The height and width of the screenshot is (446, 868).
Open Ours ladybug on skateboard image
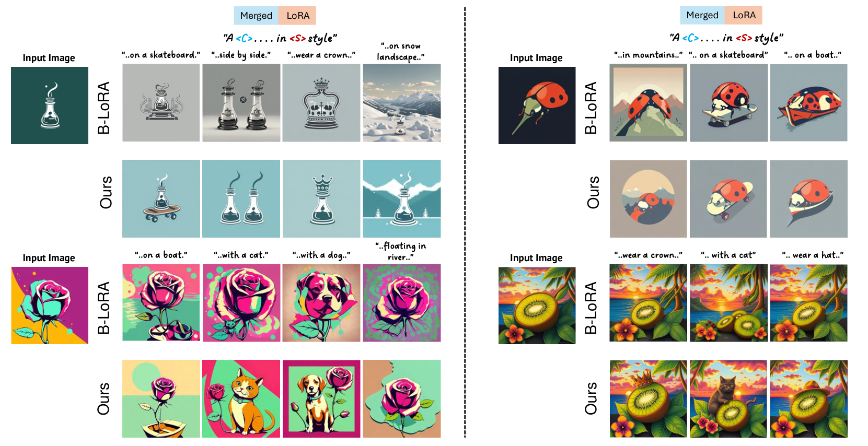click(x=728, y=198)
